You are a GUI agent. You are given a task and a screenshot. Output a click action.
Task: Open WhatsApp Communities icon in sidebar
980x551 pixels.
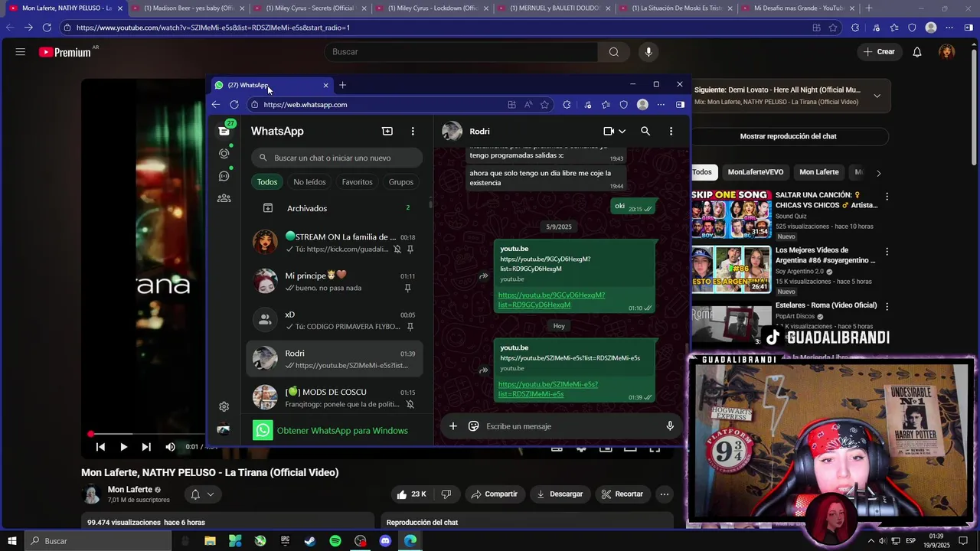224,198
